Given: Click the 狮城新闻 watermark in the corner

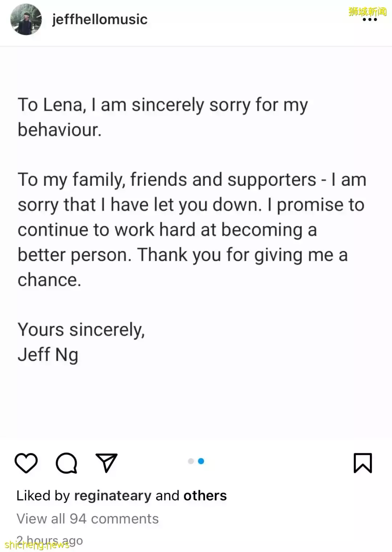Looking at the screenshot, I should 367,11.
